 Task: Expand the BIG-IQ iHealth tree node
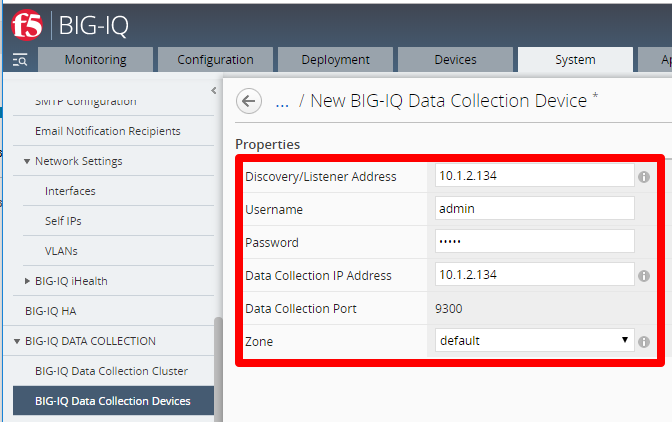(x=27, y=281)
